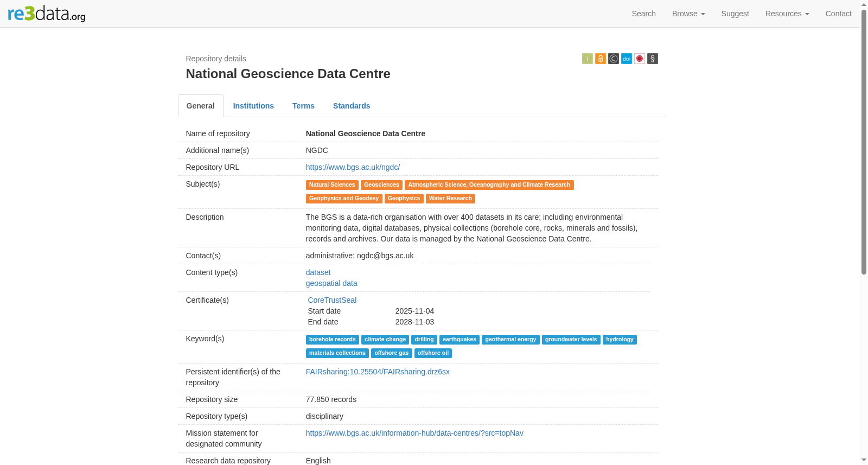Image resolution: width=868 pixels, height=465 pixels.
Task: Click the scrollbar down arrow
Action: [864, 461]
